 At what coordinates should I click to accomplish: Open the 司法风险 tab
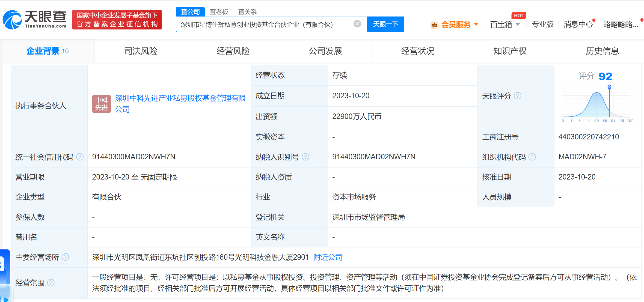click(141, 51)
